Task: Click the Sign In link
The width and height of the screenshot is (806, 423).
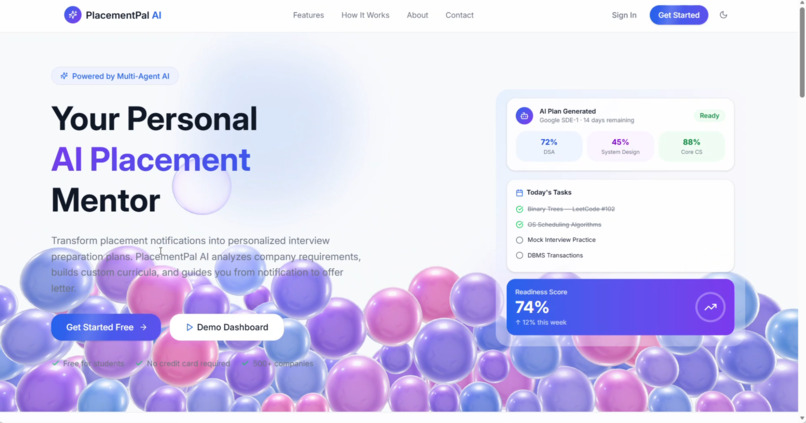Action: (x=624, y=15)
